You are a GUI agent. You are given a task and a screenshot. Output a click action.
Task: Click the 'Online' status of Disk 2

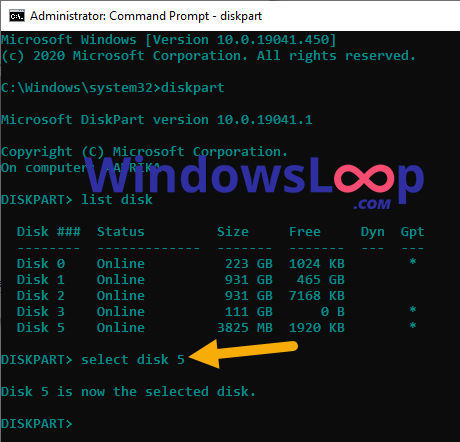[121, 296]
